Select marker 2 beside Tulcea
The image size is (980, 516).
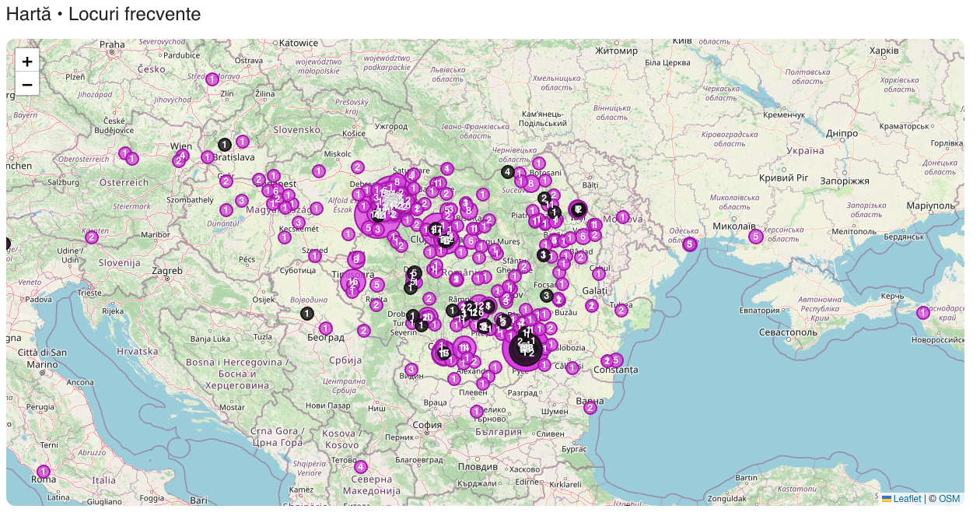click(x=621, y=311)
